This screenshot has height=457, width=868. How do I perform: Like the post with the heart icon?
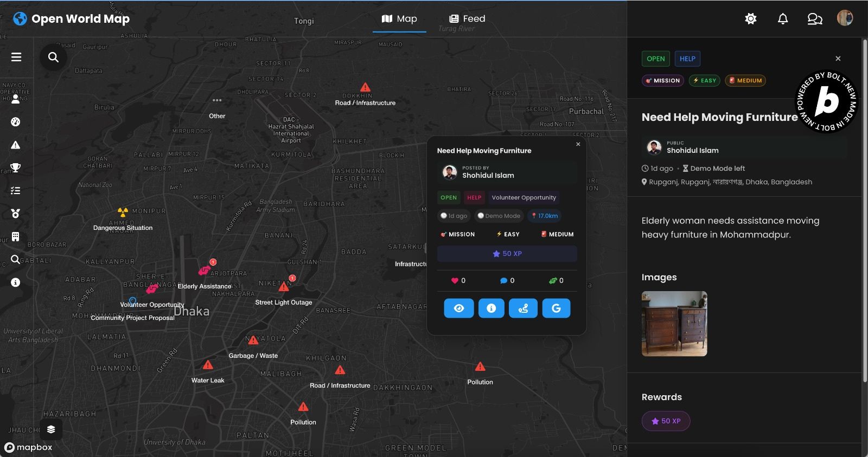tap(455, 281)
